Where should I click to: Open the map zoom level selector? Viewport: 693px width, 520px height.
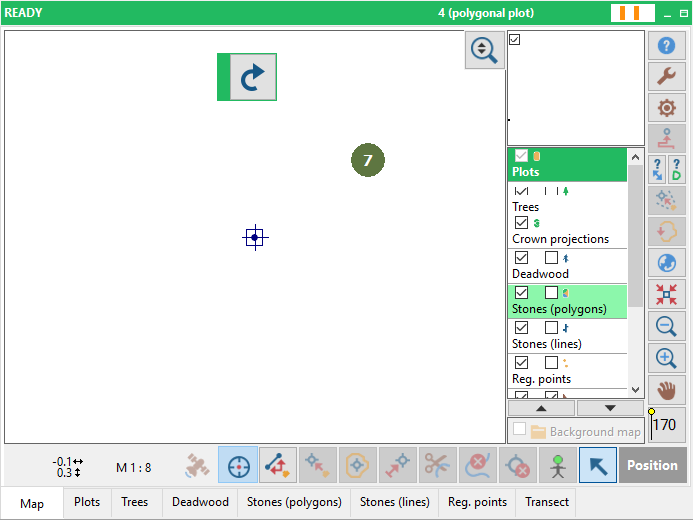click(484, 50)
